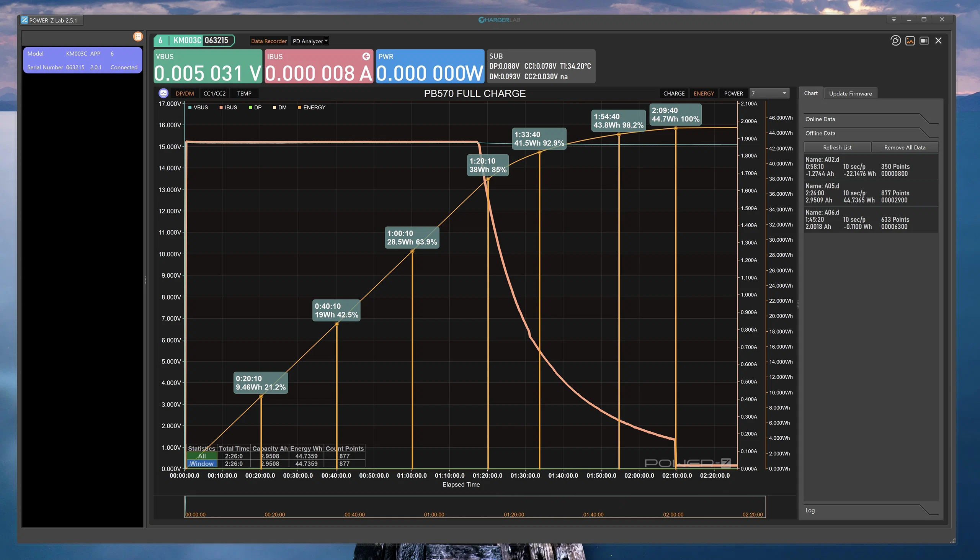
Task: Switch to the Chart tab
Action: (810, 93)
